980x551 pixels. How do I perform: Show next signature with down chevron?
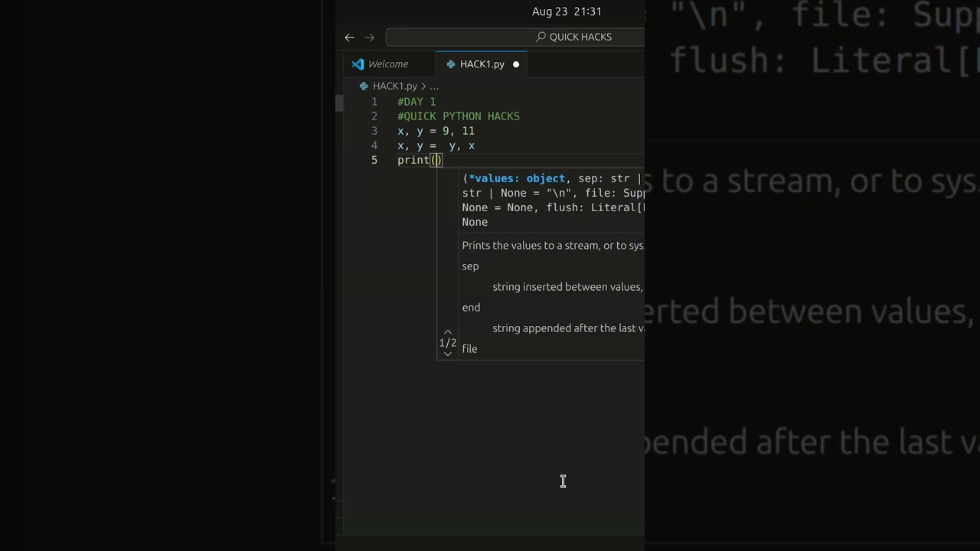(x=448, y=354)
